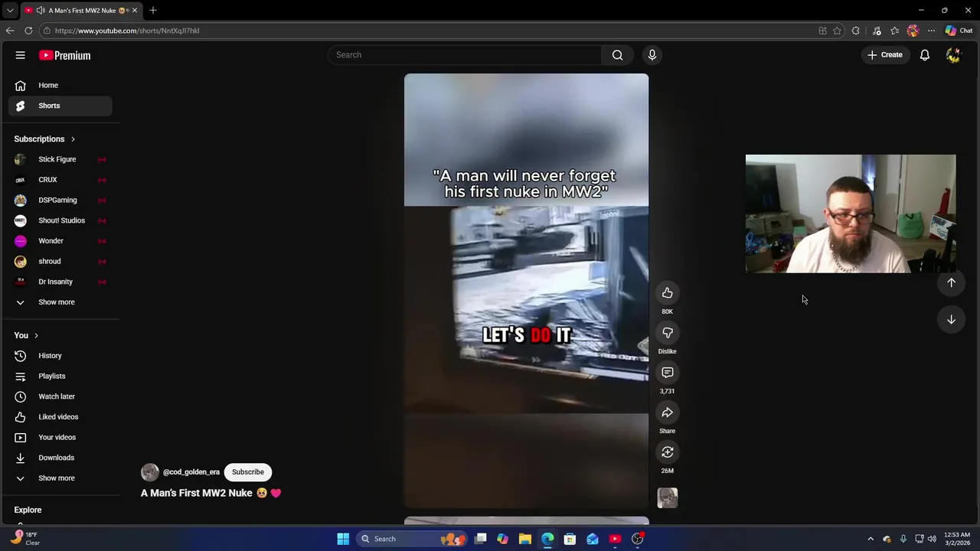This screenshot has height=551, width=980.
Task: Click the Create button
Action: pos(885,55)
